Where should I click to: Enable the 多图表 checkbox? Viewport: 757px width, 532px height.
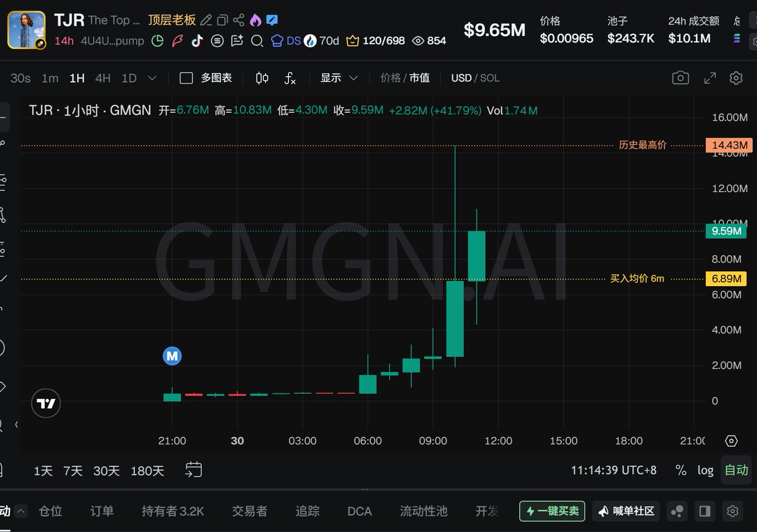click(x=186, y=78)
